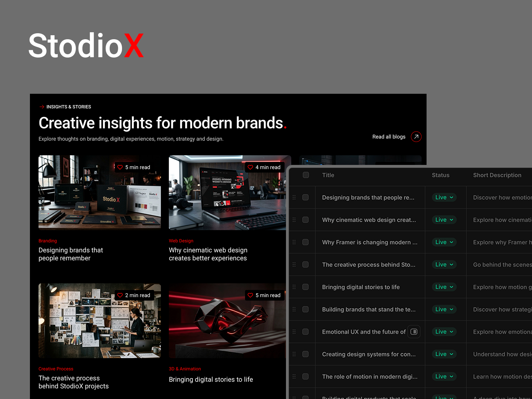Click drag handle of Emotional UX row

(x=294, y=332)
